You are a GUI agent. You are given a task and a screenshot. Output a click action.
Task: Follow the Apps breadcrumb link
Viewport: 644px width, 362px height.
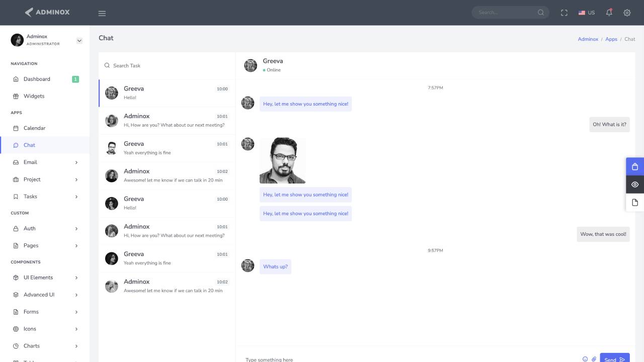pos(611,39)
